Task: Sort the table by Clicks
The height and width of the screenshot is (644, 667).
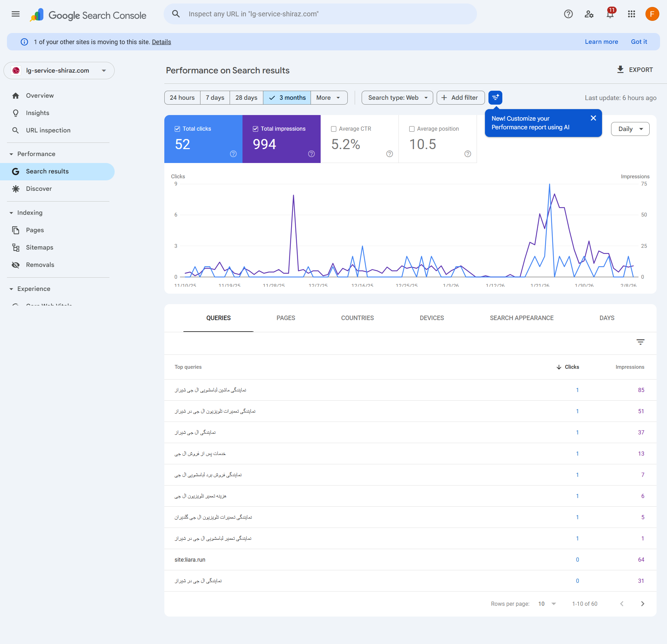Action: pos(568,367)
